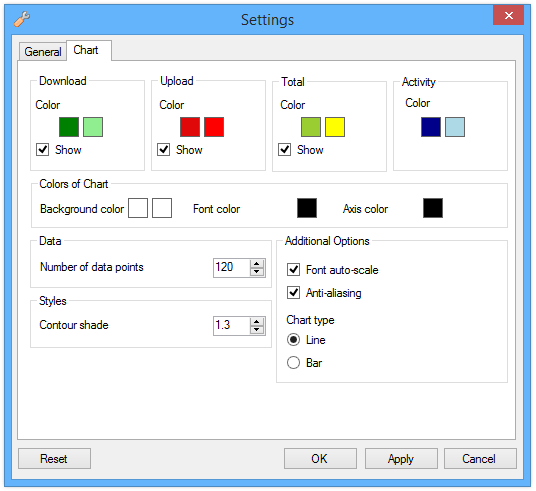This screenshot has width=536, height=491.
Task: Switch to the General tab
Action: click(43, 52)
